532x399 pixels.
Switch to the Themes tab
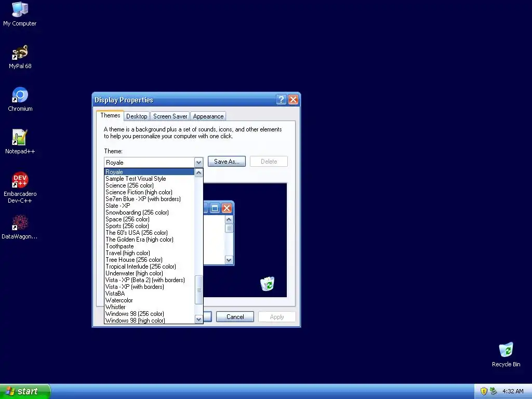110,115
